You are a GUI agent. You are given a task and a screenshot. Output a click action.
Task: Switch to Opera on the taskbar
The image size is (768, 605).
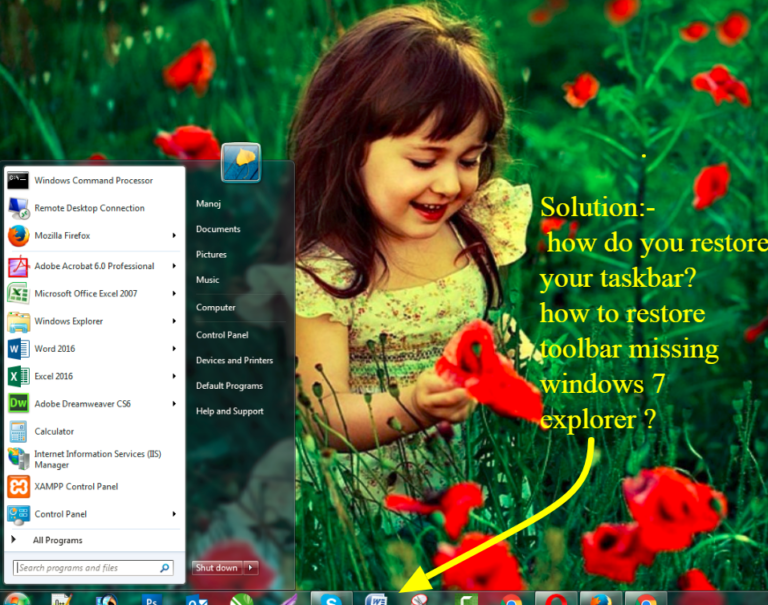pyautogui.click(x=556, y=599)
